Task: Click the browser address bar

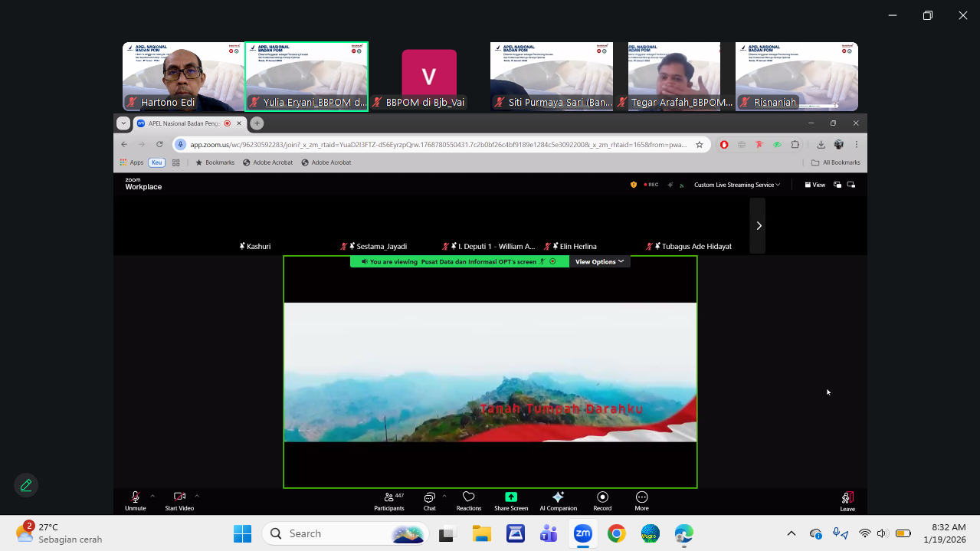Action: click(x=437, y=144)
